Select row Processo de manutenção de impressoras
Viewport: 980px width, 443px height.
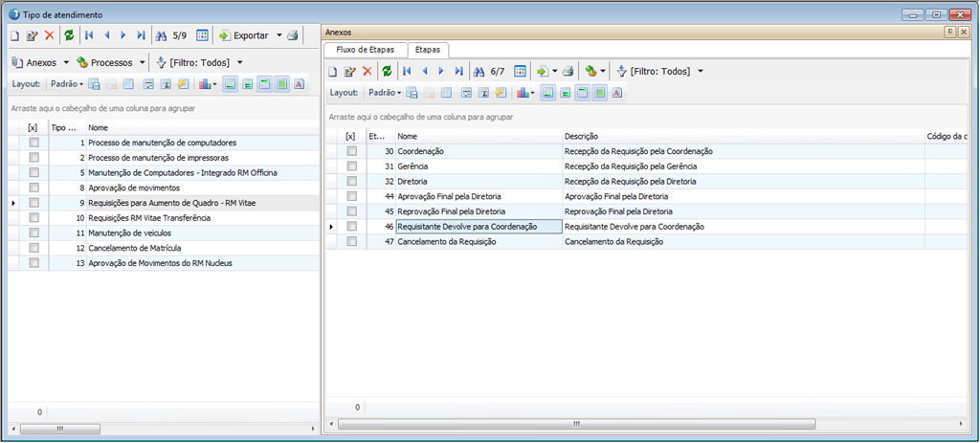pyautogui.click(x=166, y=158)
